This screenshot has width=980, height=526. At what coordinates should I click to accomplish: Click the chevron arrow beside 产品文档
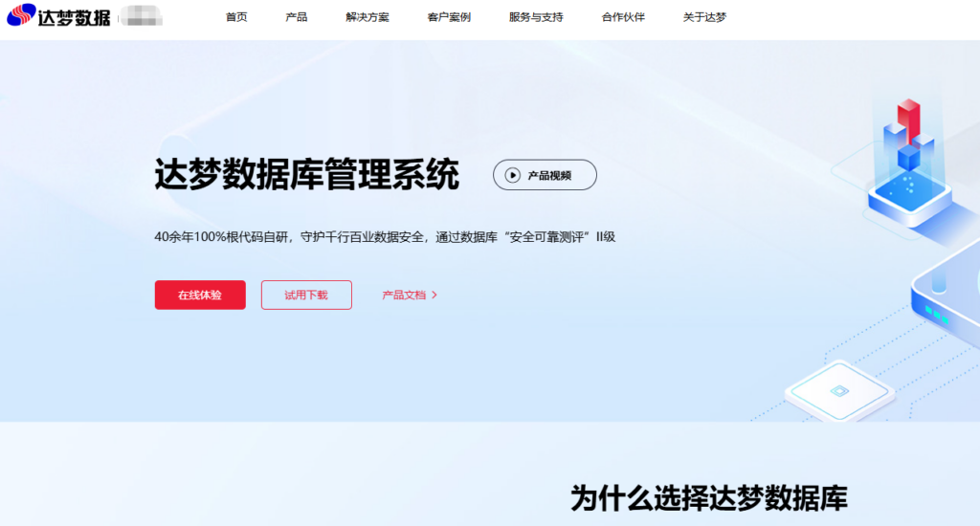434,295
